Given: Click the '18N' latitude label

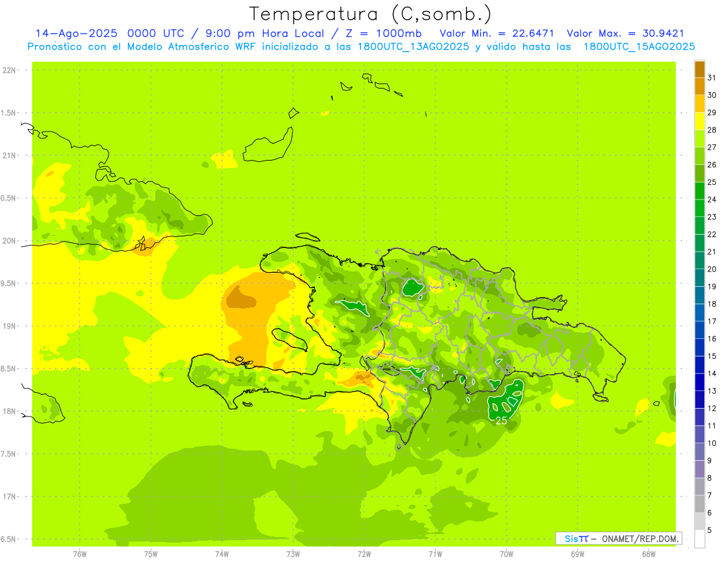Looking at the screenshot, I should 10,411.
